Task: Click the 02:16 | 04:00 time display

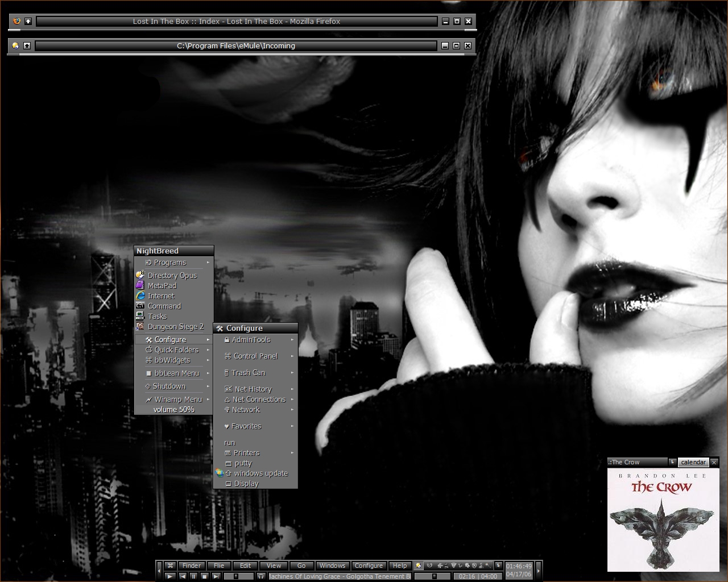Action: coord(478,576)
